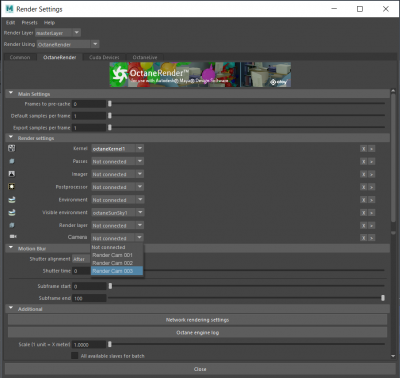Click the Render layer row icon

[x=12, y=225]
